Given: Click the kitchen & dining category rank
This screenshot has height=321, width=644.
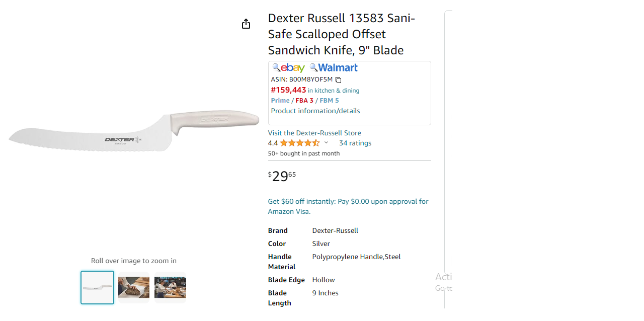Looking at the screenshot, I should coord(334,91).
